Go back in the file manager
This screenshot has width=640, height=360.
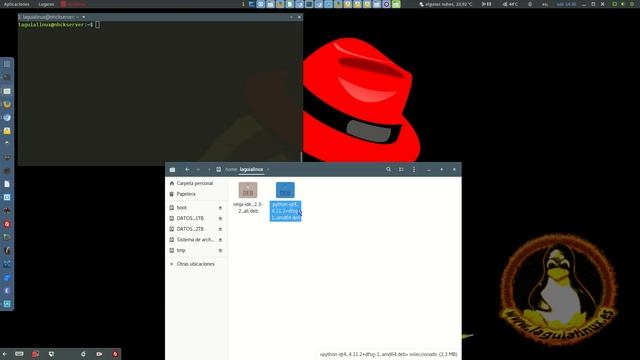click(x=187, y=169)
